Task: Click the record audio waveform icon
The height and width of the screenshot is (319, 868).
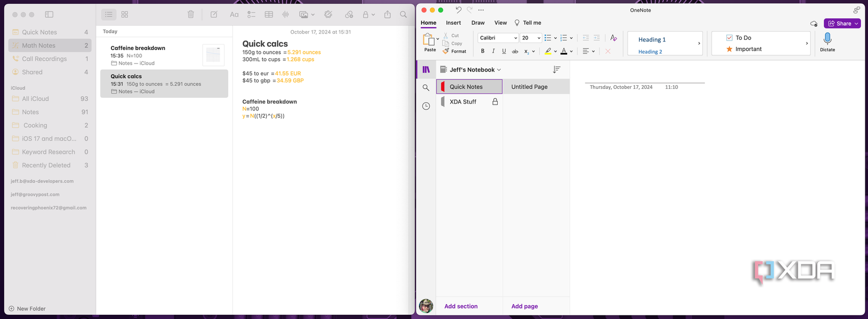Action: 286,15
